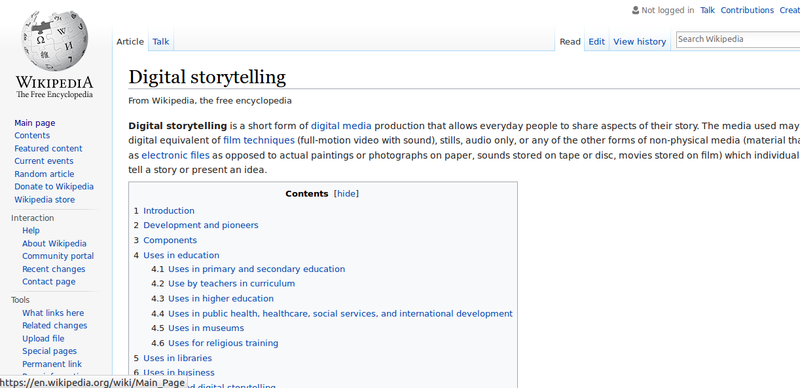Open View history tab
Image resolution: width=800 pixels, height=388 pixels.
[639, 42]
